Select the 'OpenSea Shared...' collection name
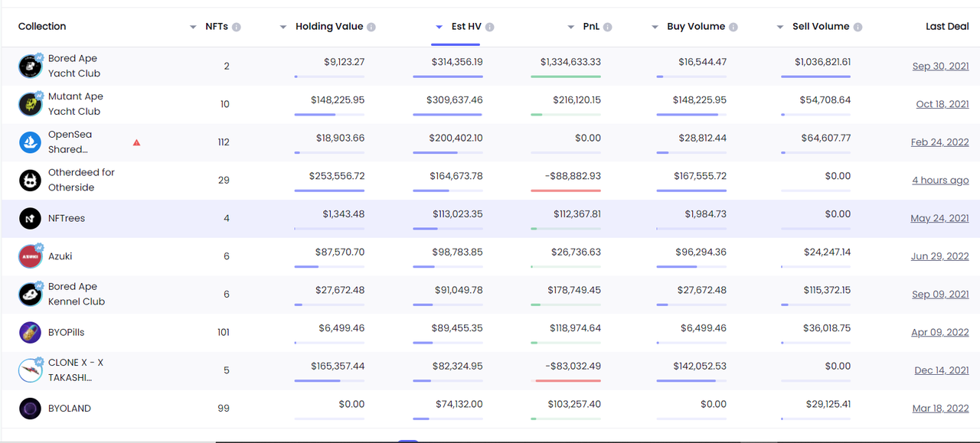Image resolution: width=980 pixels, height=443 pixels. coord(70,142)
